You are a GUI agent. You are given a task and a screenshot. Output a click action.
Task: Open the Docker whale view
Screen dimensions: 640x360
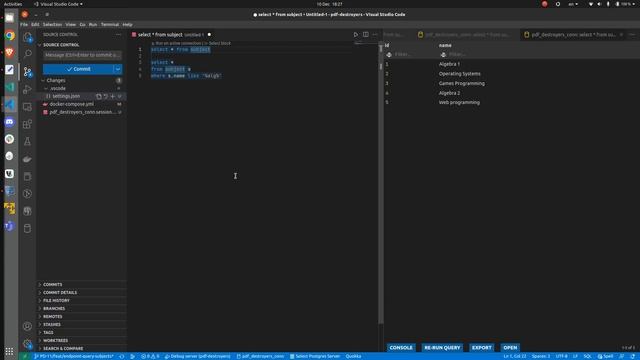27,159
